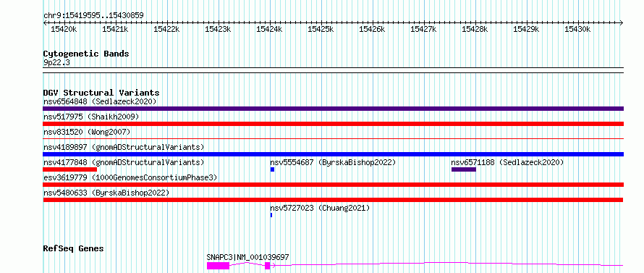644x273 pixels.
Task: Select the tiny blue nsv5727023 marker
Action: [x=271, y=215]
